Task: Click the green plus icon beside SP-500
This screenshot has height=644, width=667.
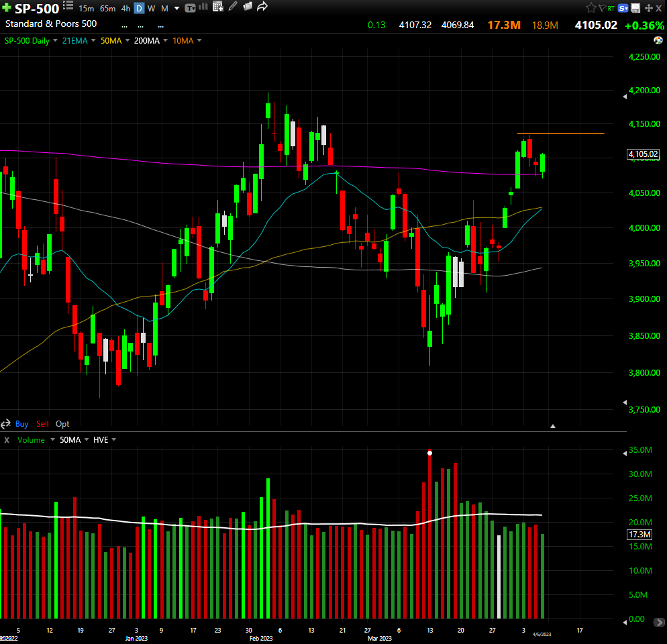Action: coord(7,7)
